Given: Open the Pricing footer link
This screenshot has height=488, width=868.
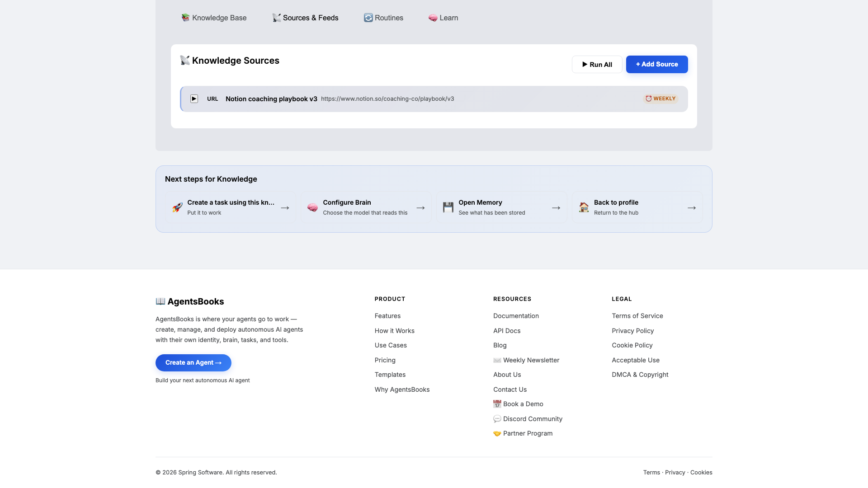Looking at the screenshot, I should (385, 360).
